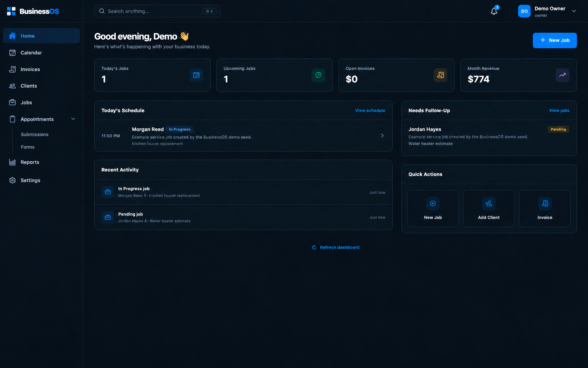Screen dimensions: 588x368
Task: Click the Invoices receipt icon in sidebar
Action: pyautogui.click(x=12, y=69)
